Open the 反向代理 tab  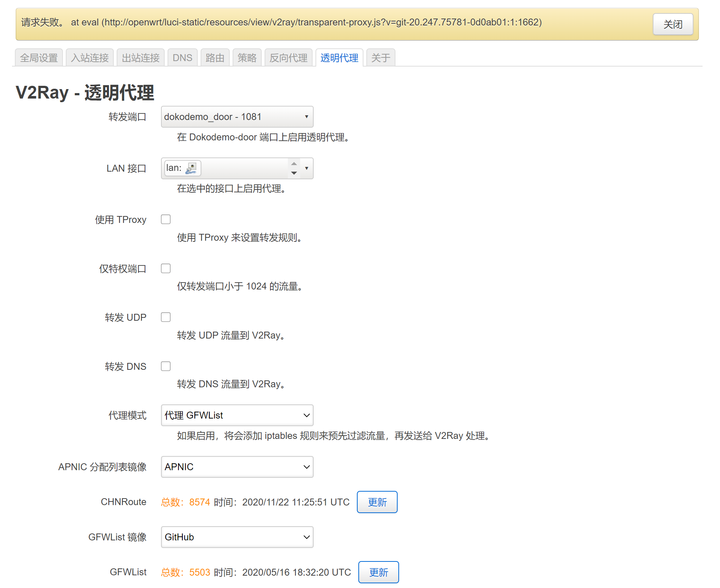(288, 57)
